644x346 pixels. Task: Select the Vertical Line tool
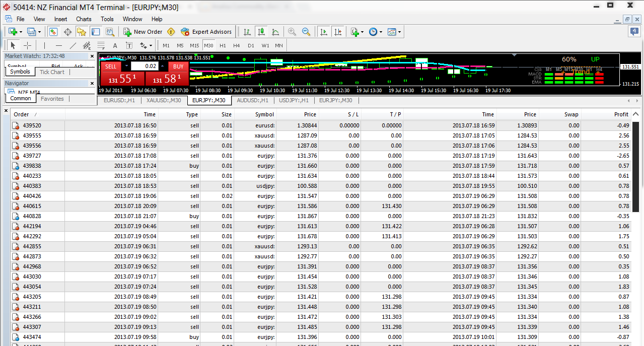45,45
